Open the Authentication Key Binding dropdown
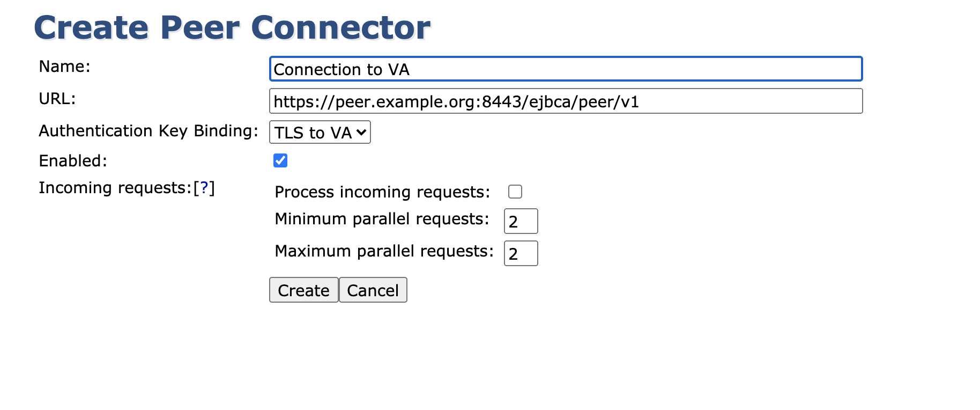This screenshot has width=980, height=410. click(320, 133)
